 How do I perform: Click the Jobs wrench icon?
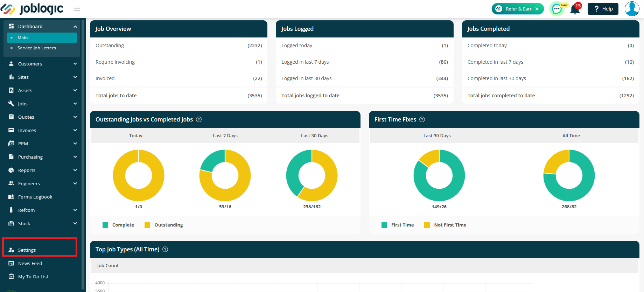(x=11, y=104)
